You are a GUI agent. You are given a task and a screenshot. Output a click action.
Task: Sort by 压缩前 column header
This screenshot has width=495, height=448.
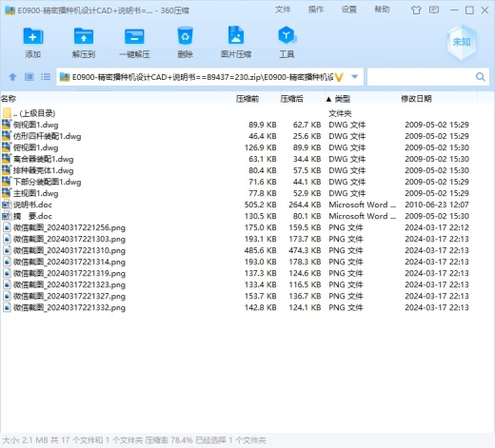(247, 99)
